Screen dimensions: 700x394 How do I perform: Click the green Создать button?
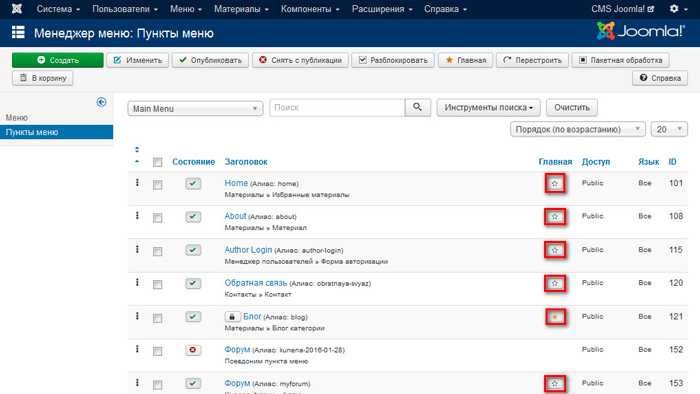coord(58,60)
